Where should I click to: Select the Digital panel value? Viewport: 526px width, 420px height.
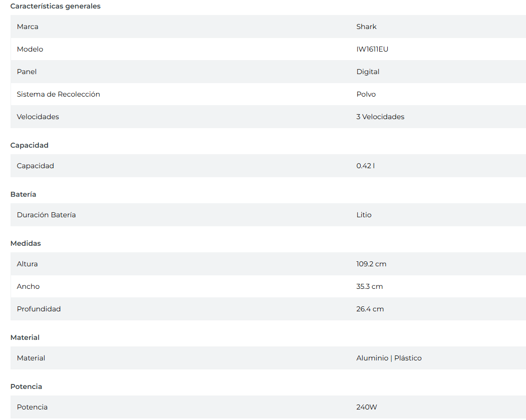(x=368, y=72)
